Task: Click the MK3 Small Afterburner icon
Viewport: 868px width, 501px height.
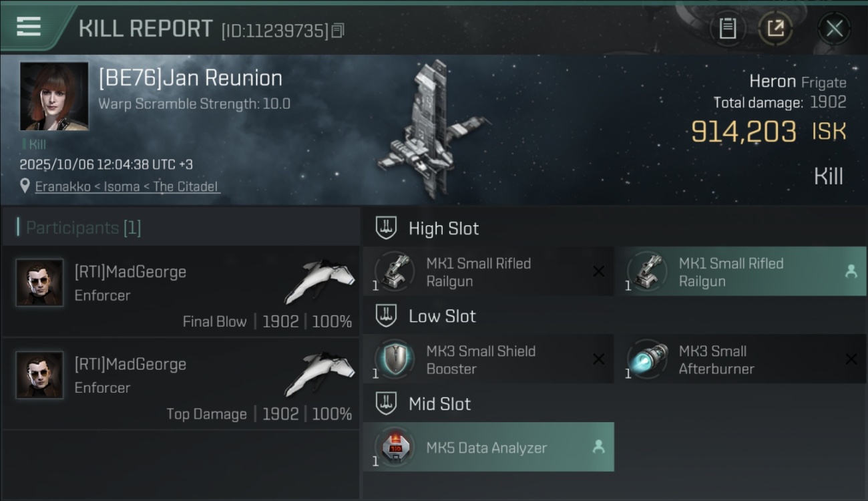Action: [x=647, y=359]
